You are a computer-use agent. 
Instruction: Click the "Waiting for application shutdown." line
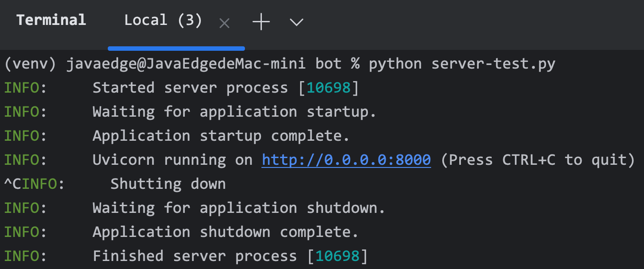tap(239, 208)
